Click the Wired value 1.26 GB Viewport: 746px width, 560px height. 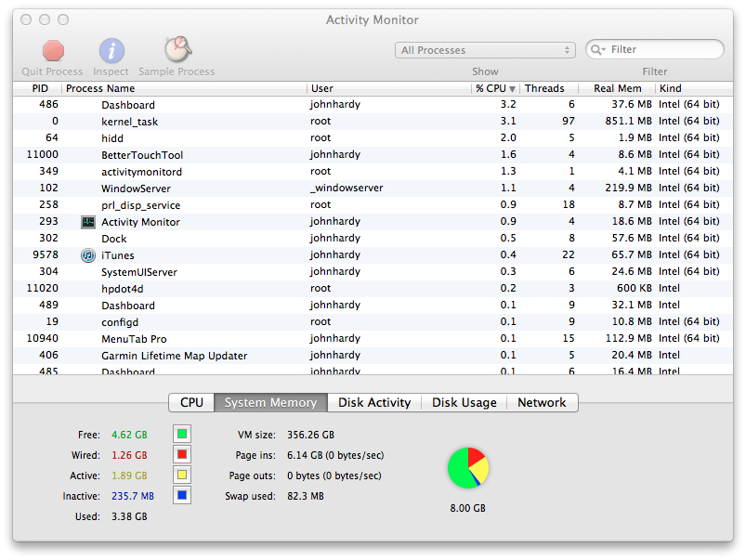129,455
